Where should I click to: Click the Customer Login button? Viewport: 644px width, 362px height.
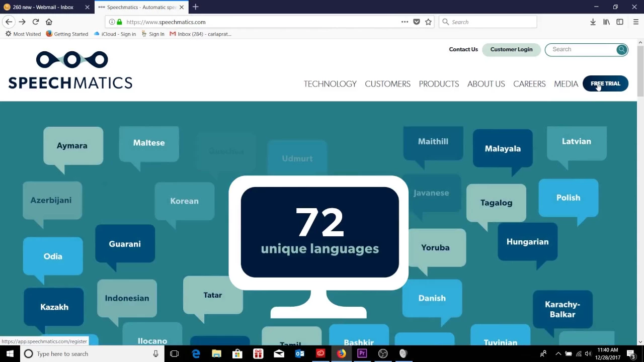tap(511, 49)
